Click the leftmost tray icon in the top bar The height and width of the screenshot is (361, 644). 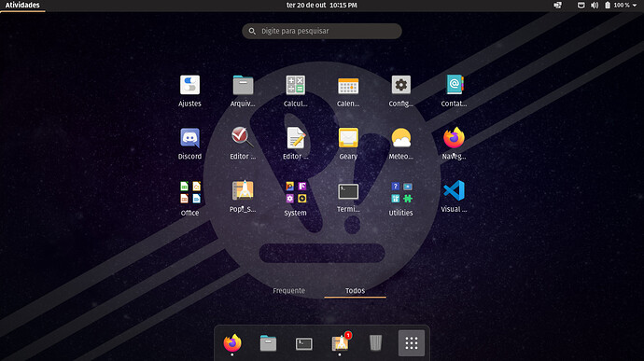coord(558,6)
